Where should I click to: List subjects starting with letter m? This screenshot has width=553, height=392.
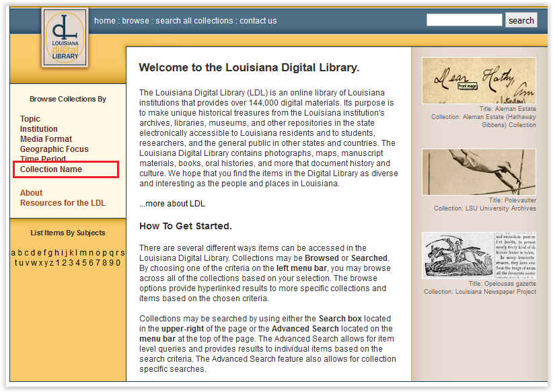(83, 253)
